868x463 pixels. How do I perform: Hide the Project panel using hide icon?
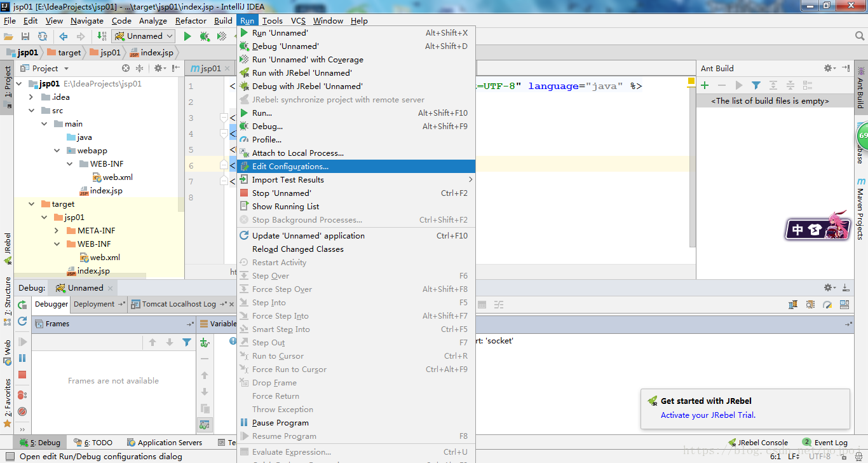pyautogui.click(x=175, y=68)
